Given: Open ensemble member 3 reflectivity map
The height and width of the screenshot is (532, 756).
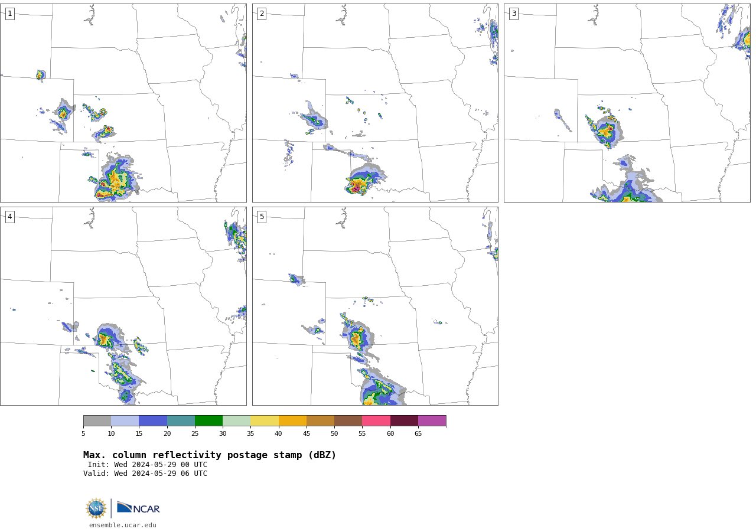Looking at the screenshot, I should click(x=627, y=103).
